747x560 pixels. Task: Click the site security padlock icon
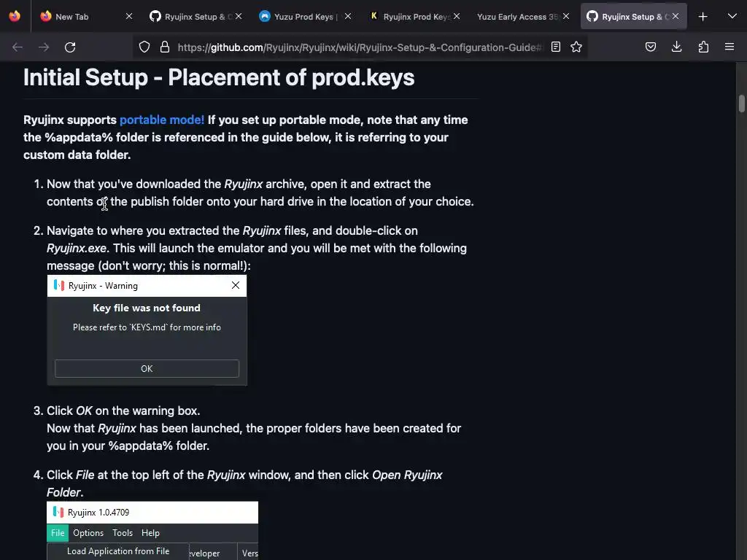coord(165,47)
